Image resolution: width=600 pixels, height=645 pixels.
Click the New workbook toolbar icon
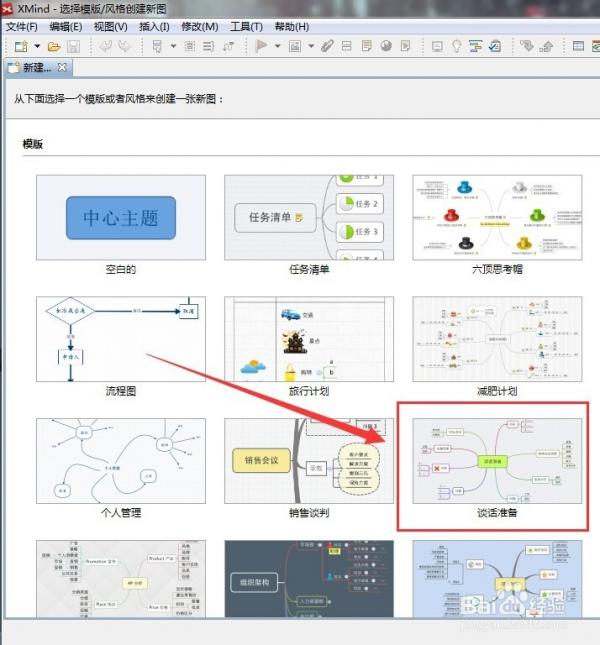coord(21,46)
